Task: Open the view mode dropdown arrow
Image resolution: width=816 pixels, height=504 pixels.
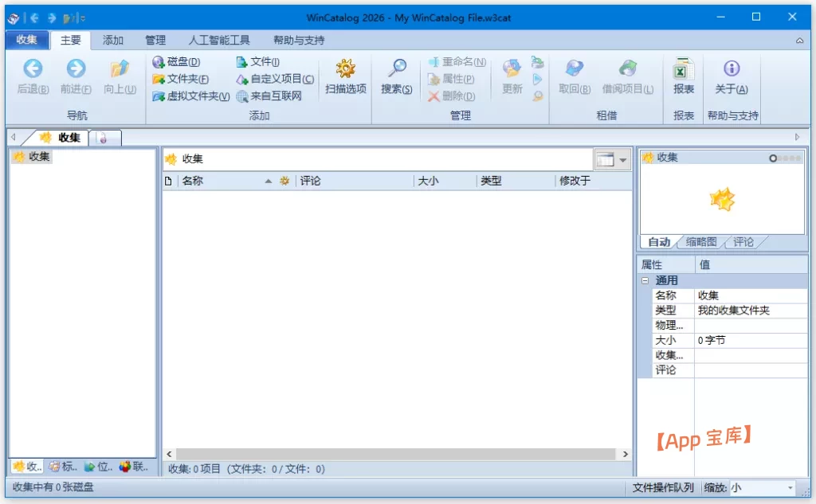Action: [623, 160]
